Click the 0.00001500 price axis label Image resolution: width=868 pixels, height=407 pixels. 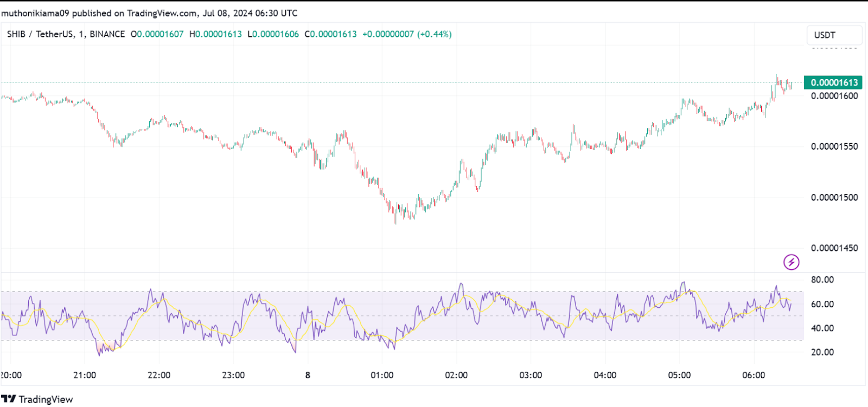(x=834, y=197)
